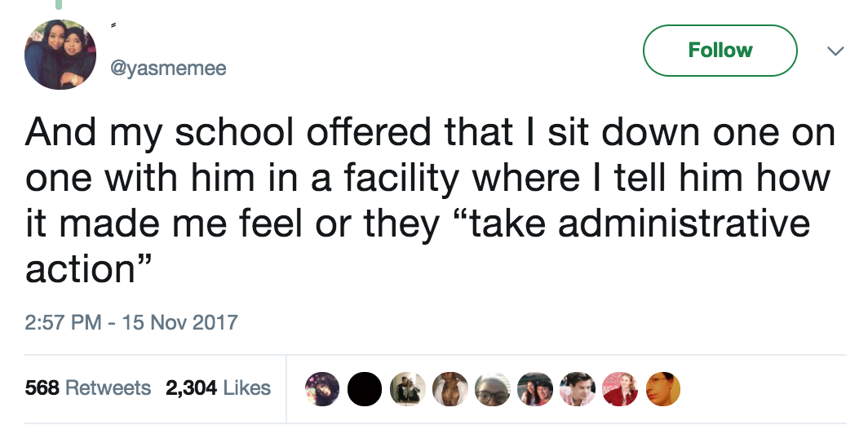Click the green Follow button
The image size is (868, 434).
tap(720, 51)
